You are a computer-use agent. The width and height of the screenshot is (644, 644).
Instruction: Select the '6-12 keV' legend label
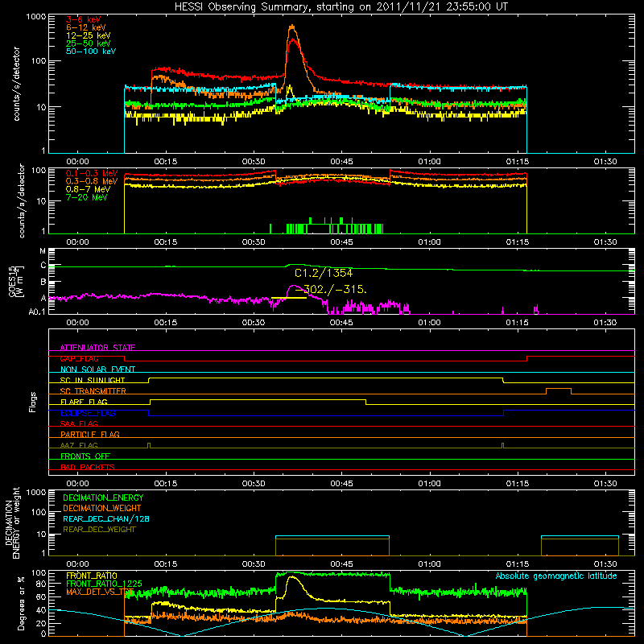[86, 27]
